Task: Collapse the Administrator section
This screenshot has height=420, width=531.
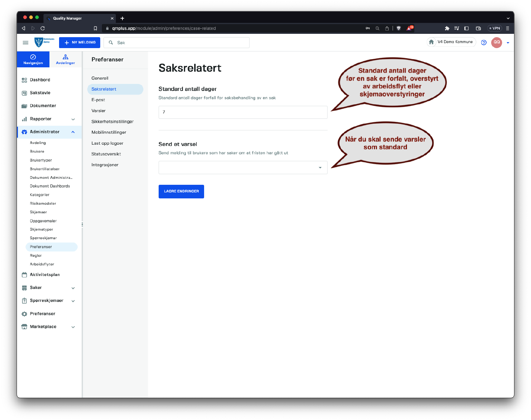Action: (73, 132)
